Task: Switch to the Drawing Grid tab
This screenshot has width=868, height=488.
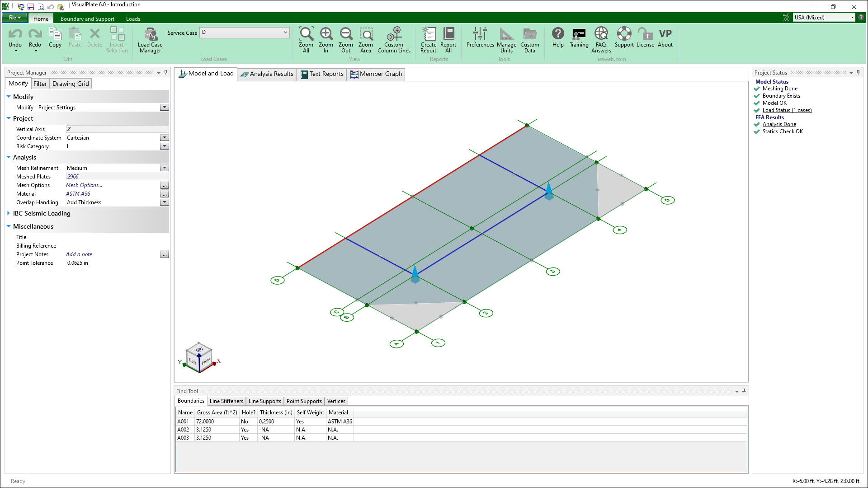Action: (71, 84)
